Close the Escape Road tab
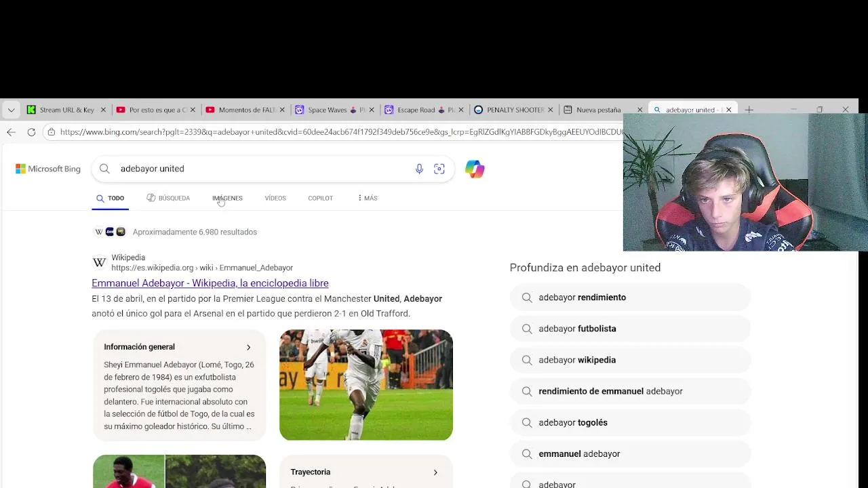This screenshot has width=868, height=488. point(461,110)
